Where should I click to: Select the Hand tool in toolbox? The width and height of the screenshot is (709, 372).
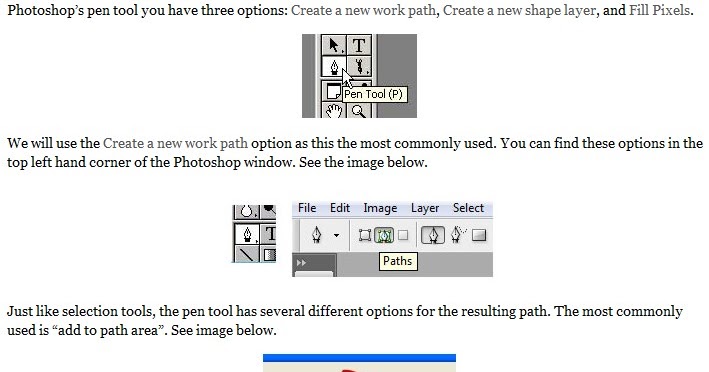point(334,111)
